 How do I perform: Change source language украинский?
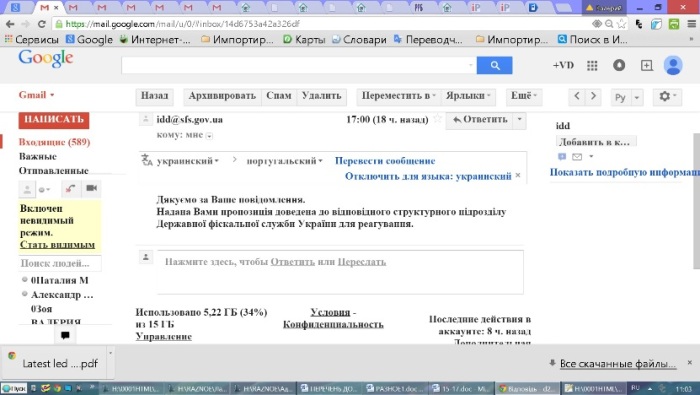tap(188, 161)
